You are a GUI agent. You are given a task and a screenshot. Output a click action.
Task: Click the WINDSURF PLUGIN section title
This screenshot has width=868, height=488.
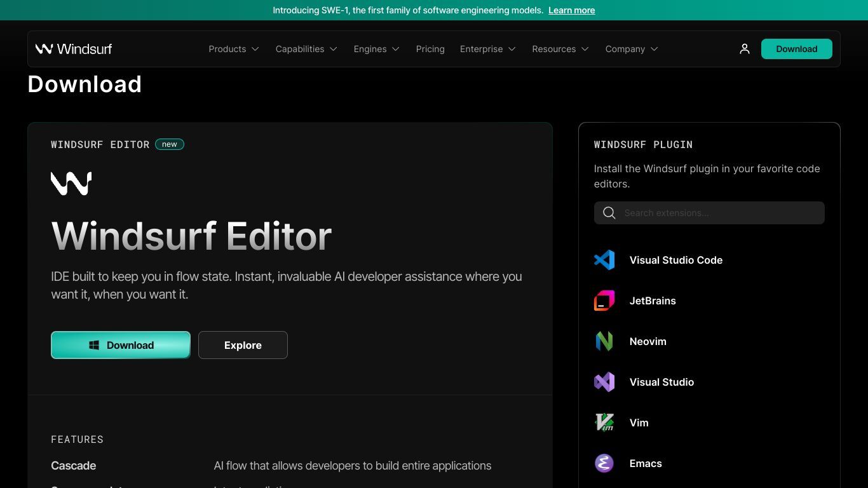point(643,144)
